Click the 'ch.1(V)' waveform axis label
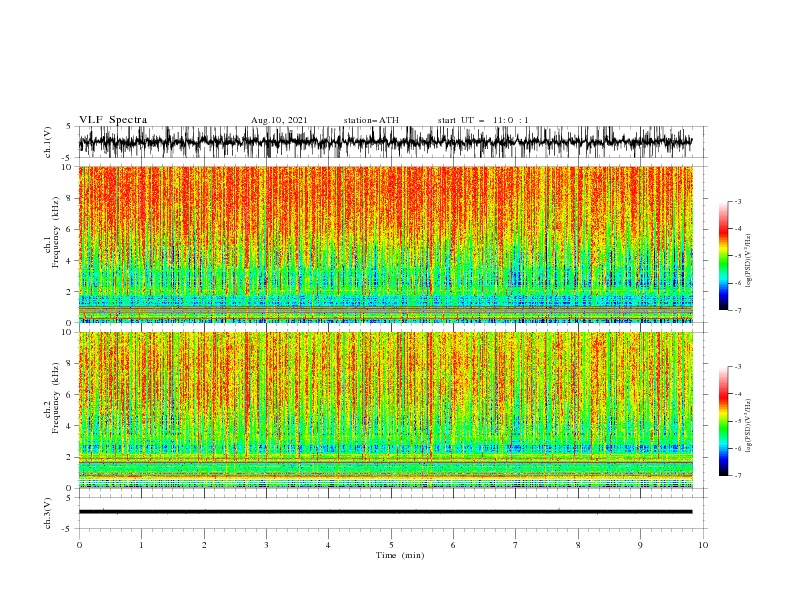Screen dimensions: 792x612 coord(48,142)
